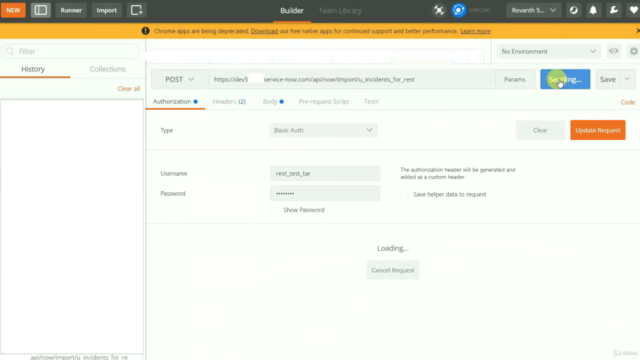Click the blue sync status icon
This screenshot has width=640, height=360.
458,10
